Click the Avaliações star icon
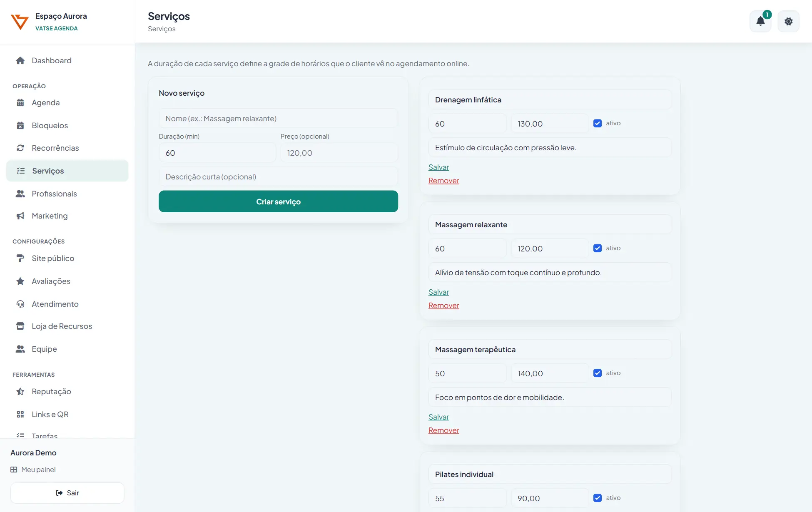 click(20, 281)
